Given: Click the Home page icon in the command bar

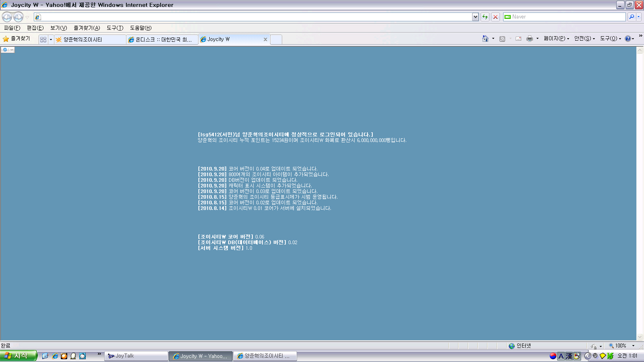Looking at the screenshot, I should coord(485,39).
